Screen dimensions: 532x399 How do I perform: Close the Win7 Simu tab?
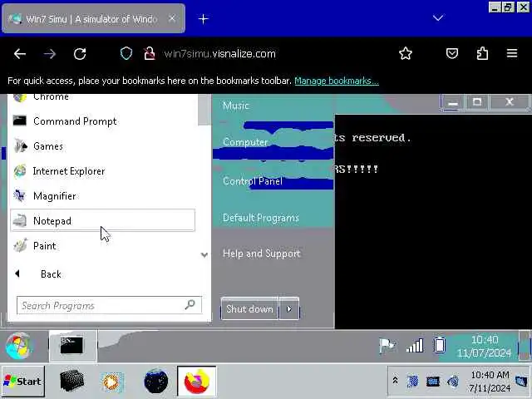coord(172,18)
